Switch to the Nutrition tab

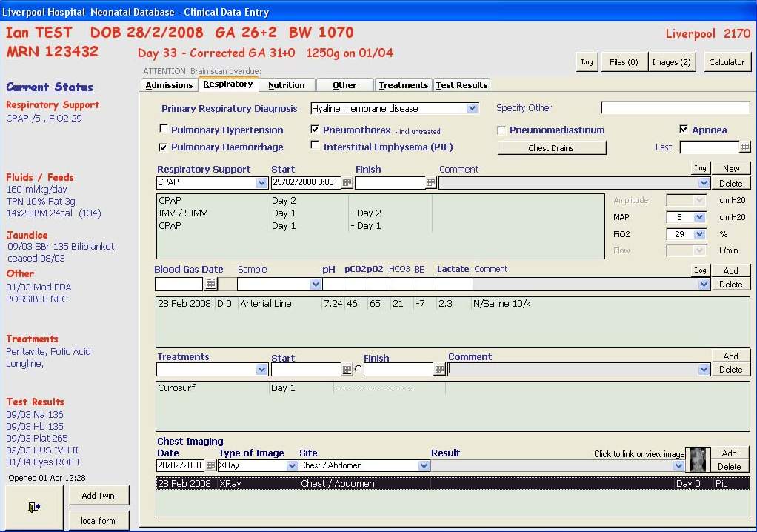tap(287, 85)
